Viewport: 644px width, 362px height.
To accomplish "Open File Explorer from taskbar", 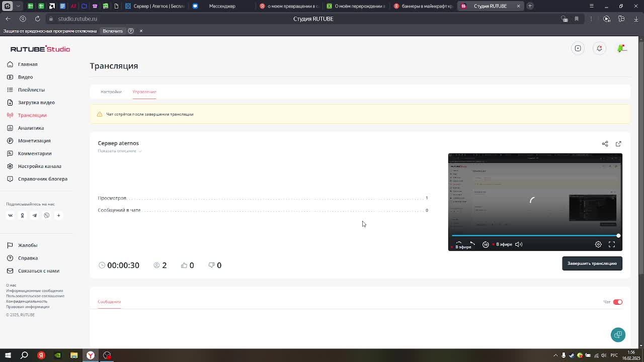I will click(74, 355).
